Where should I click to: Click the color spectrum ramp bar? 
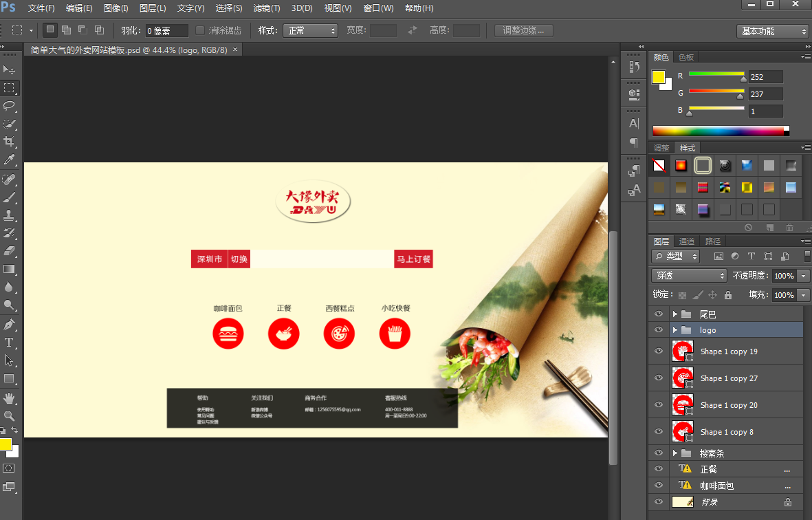(x=719, y=131)
